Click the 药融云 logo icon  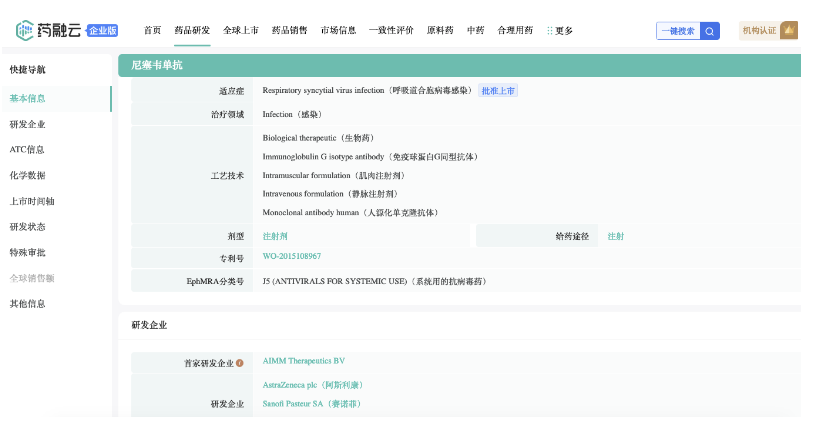point(25,31)
